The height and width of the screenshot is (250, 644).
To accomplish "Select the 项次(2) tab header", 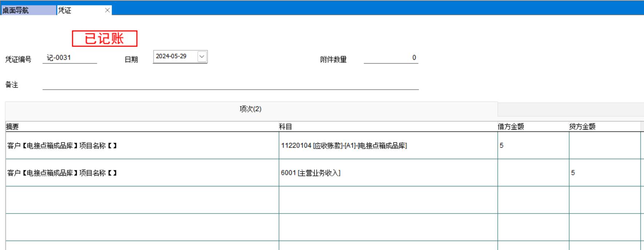I will coord(251,109).
